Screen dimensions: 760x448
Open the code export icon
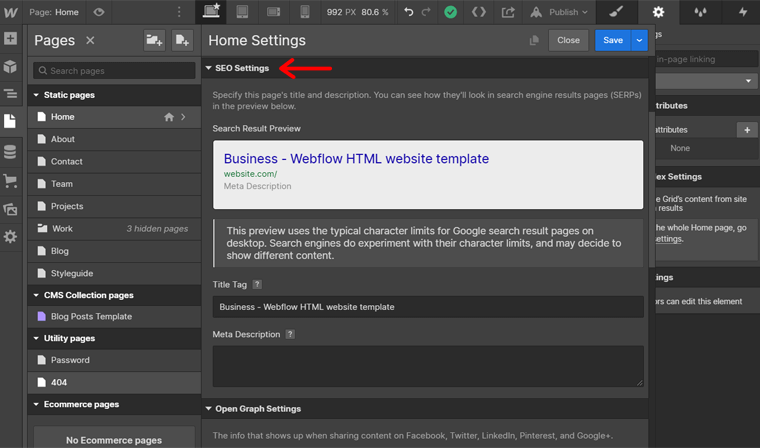coord(479,12)
